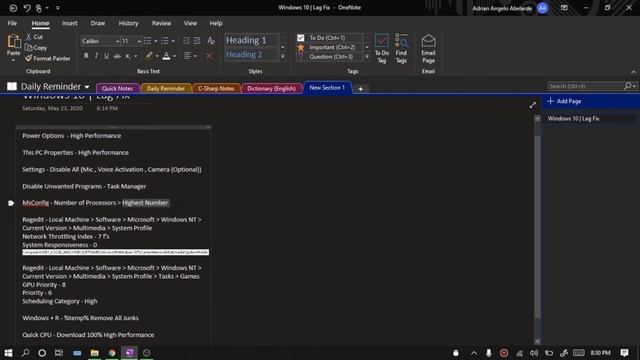Tick the To Do (Ctrl+1) tag checkbox

301,38
